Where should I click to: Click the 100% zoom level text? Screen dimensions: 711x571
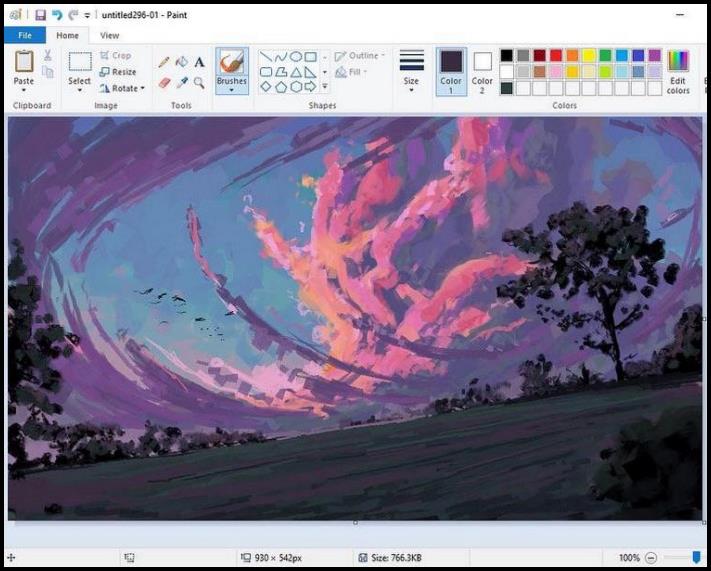(x=629, y=558)
